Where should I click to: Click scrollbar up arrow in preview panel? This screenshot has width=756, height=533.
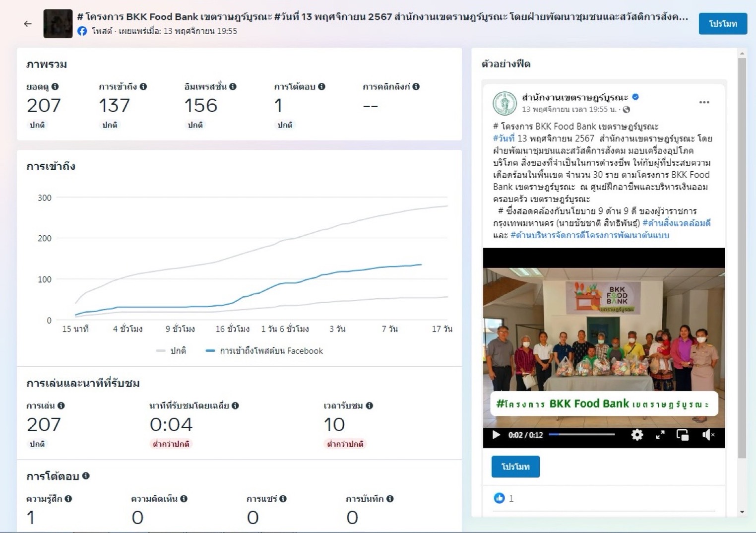pyautogui.click(x=742, y=53)
